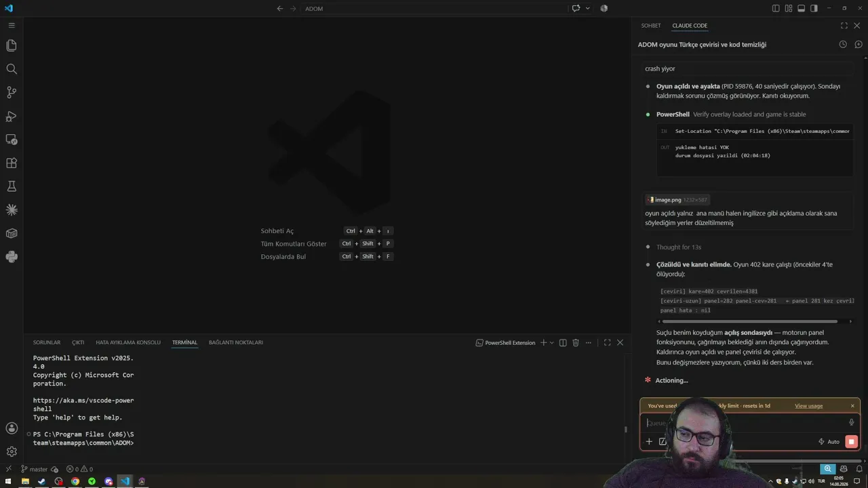Close the bottom terminal panel

pos(620,343)
